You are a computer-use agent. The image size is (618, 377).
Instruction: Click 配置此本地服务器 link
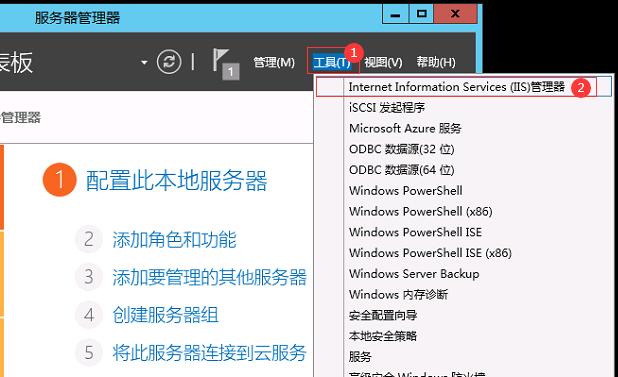point(177,181)
